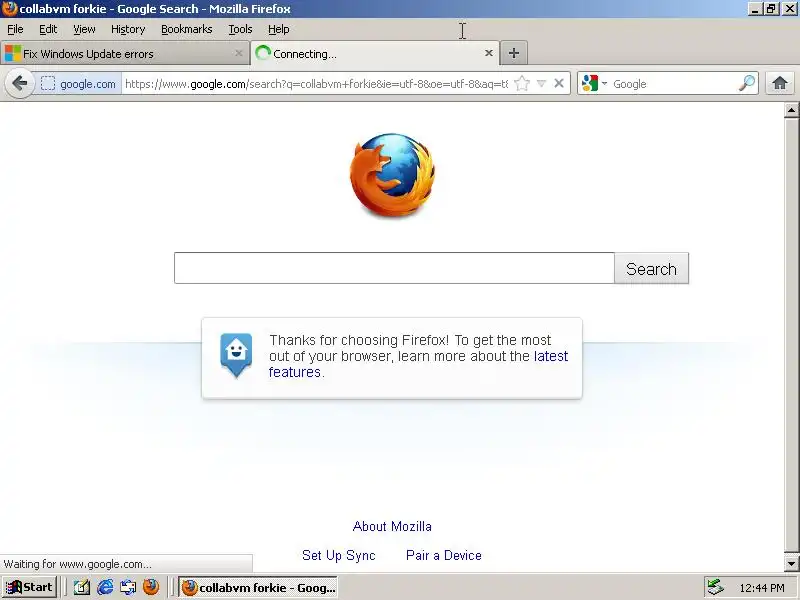Viewport: 800px width, 600px height.
Task: Click the Set Up Sync link
Action: pos(338,555)
